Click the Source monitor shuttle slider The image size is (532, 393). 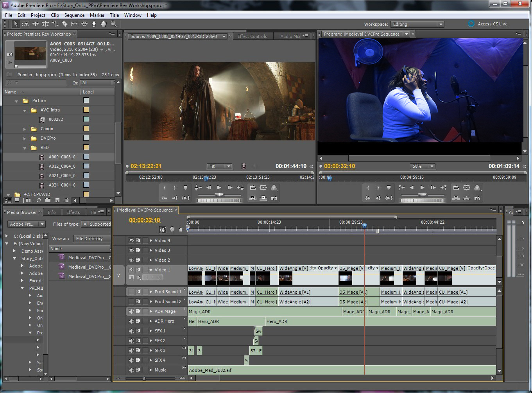(x=219, y=194)
